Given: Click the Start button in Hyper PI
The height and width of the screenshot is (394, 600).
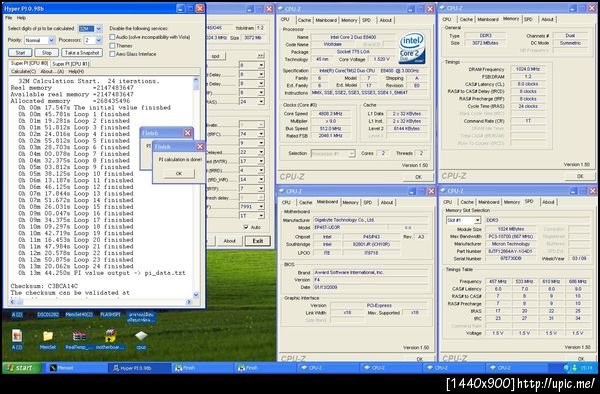Looking at the screenshot, I should [20, 53].
